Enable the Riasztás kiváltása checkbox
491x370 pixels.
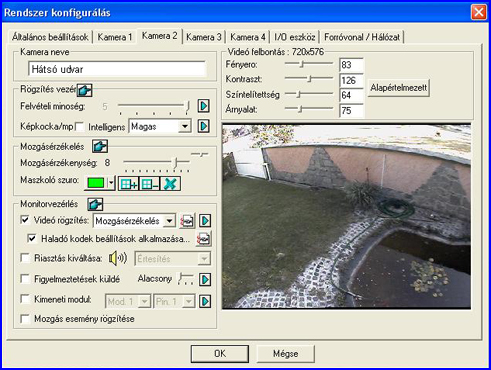point(25,258)
